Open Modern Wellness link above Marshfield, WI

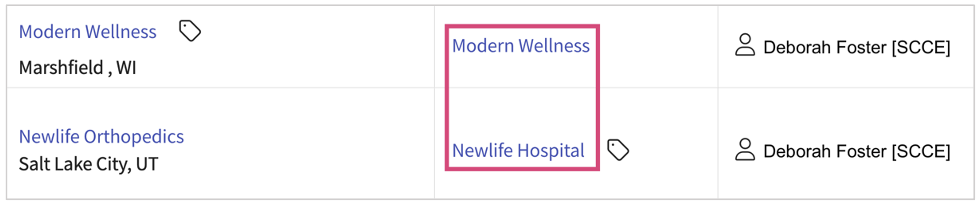click(88, 32)
